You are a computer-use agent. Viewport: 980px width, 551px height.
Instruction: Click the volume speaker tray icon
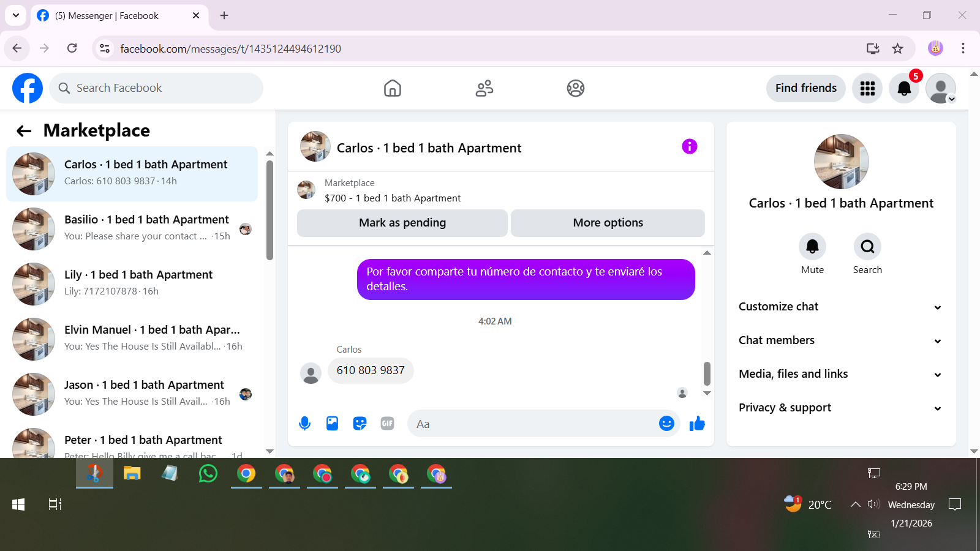pos(873,504)
